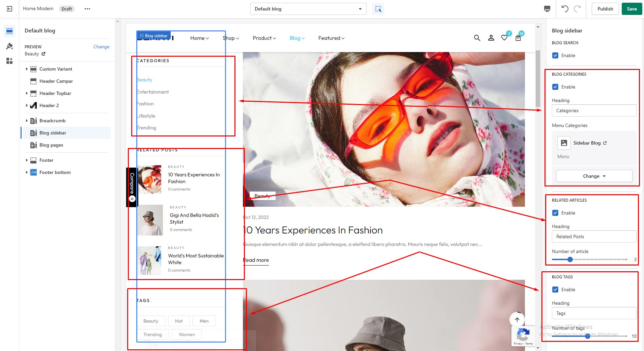Expand the Header 2 section

27,105
